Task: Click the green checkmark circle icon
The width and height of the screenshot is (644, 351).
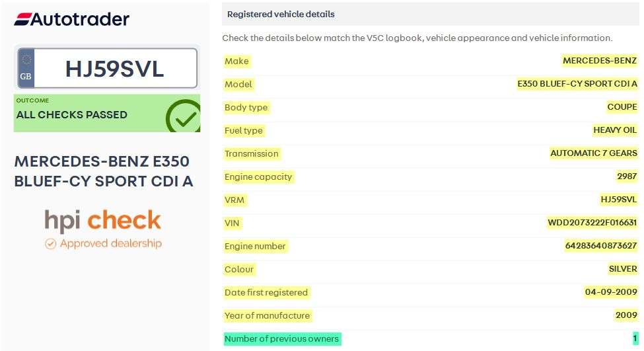Action: tap(183, 116)
